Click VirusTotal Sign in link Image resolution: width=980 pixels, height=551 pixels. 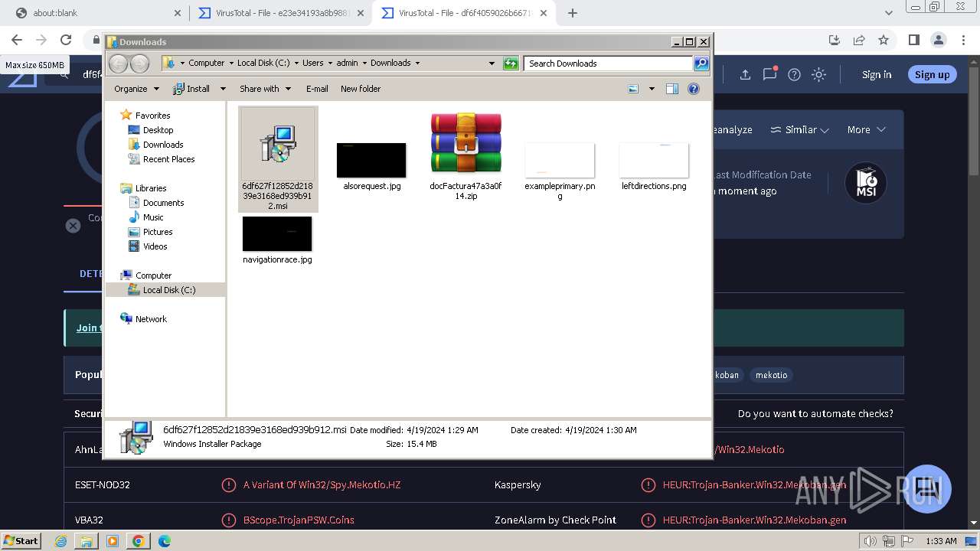877,74
